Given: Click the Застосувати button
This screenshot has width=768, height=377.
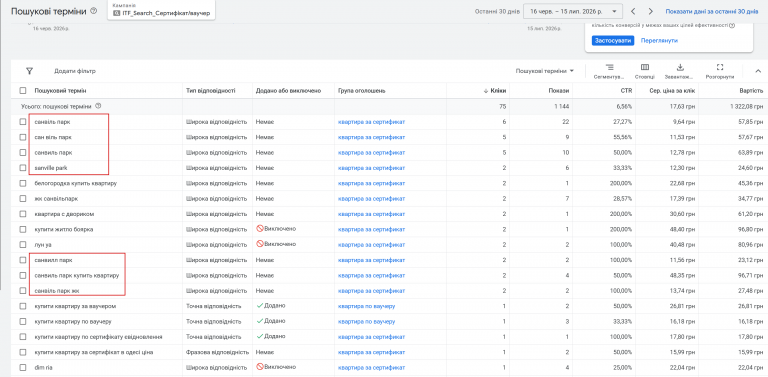Looking at the screenshot, I should coord(613,41).
